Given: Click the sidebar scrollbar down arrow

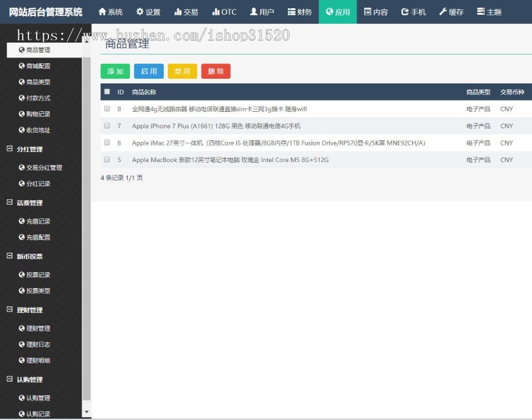Looking at the screenshot, I should (x=87, y=411).
